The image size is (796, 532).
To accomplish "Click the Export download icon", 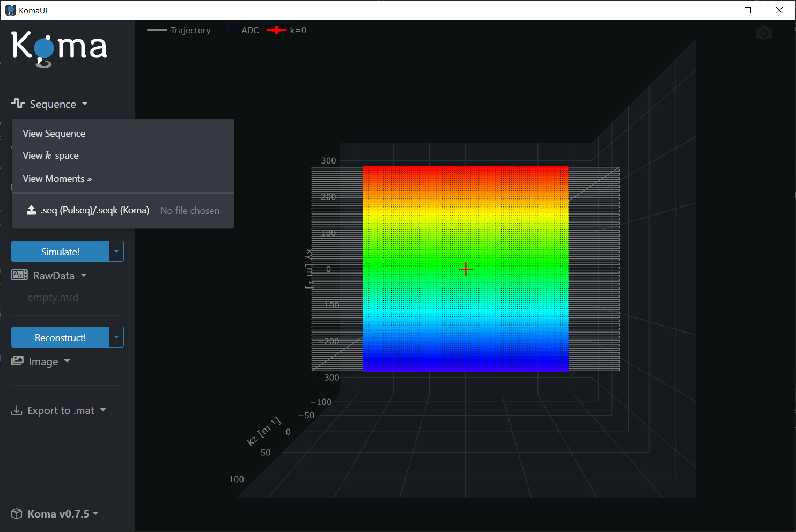I will 17,410.
